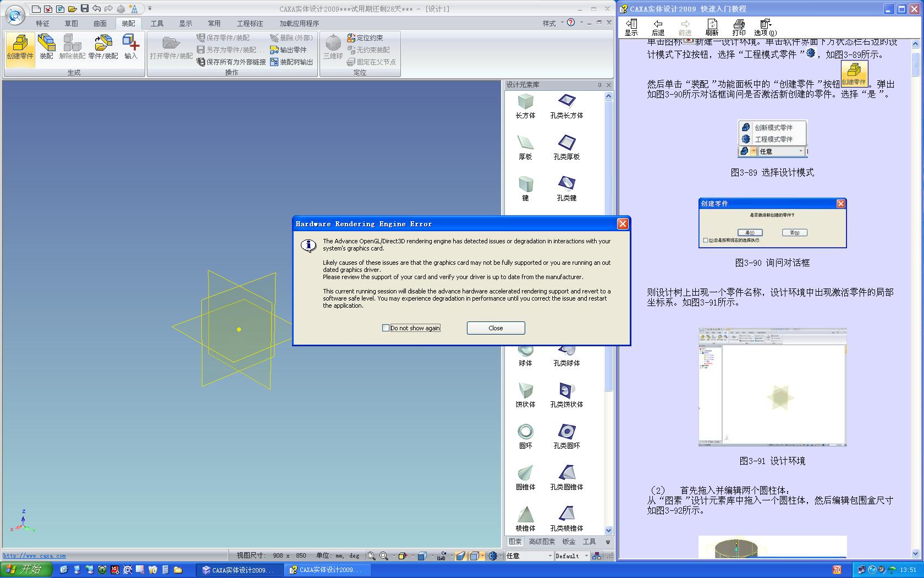Select the 定位约束 positioning constraint tool
The height and width of the screenshot is (578, 924).
pos(365,38)
